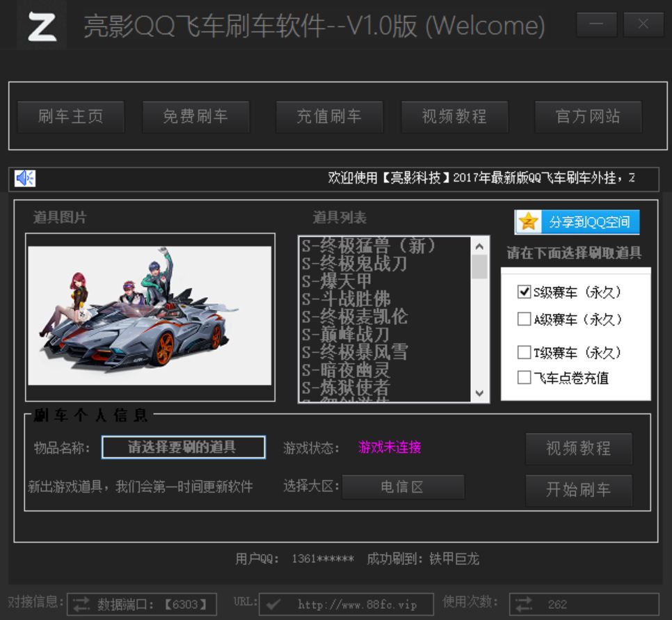This screenshot has width=672, height=620.
Task: Choose S-终极暴风雪 list entry
Action: pyautogui.click(x=385, y=352)
